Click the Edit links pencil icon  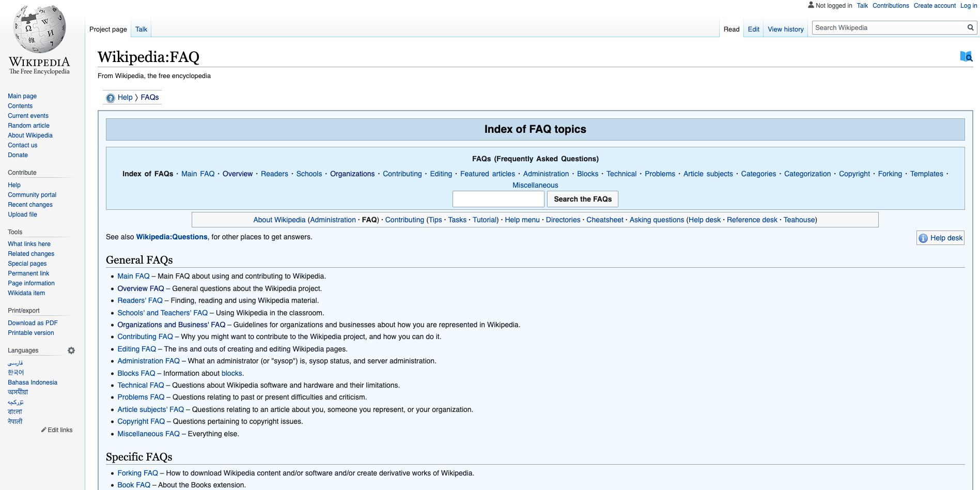click(x=44, y=430)
